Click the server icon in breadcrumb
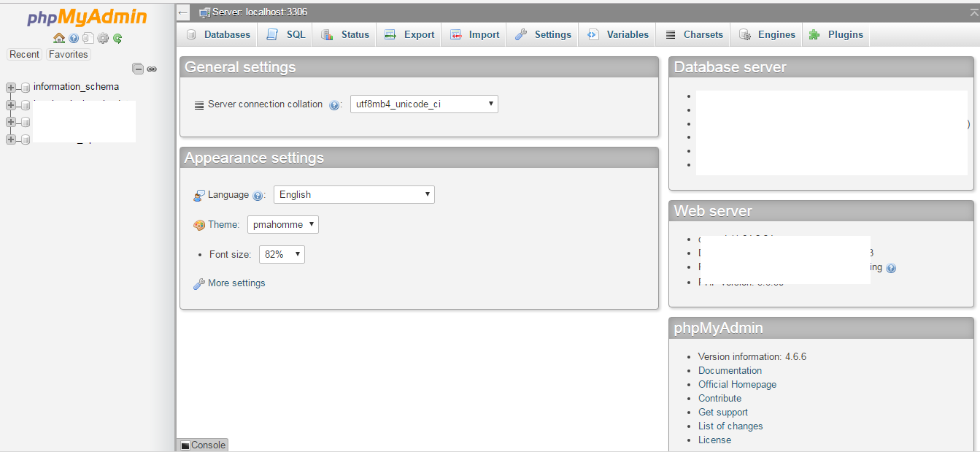Screen dimensions: 980x452 point(205,12)
